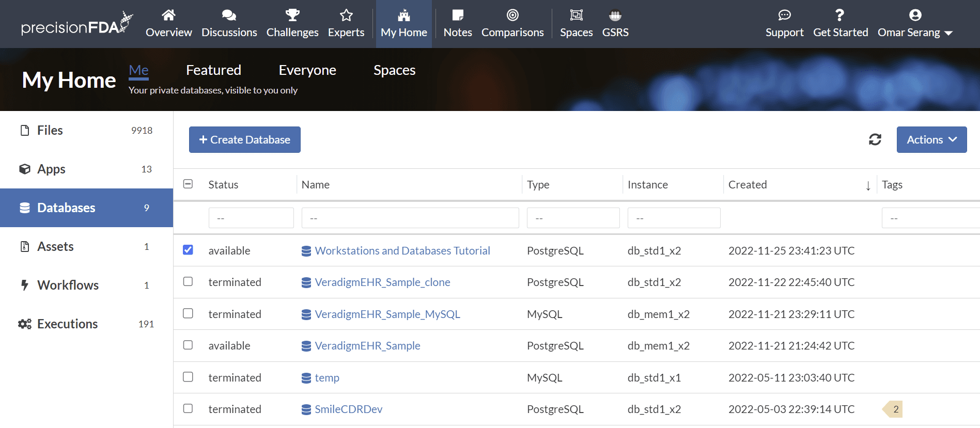Toggle the select-all header checkbox
The width and height of the screenshot is (980, 428).
tap(188, 184)
